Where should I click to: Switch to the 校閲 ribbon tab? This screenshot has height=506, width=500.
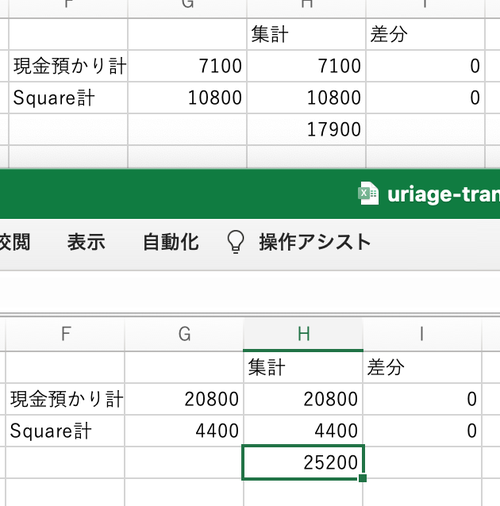[15, 242]
